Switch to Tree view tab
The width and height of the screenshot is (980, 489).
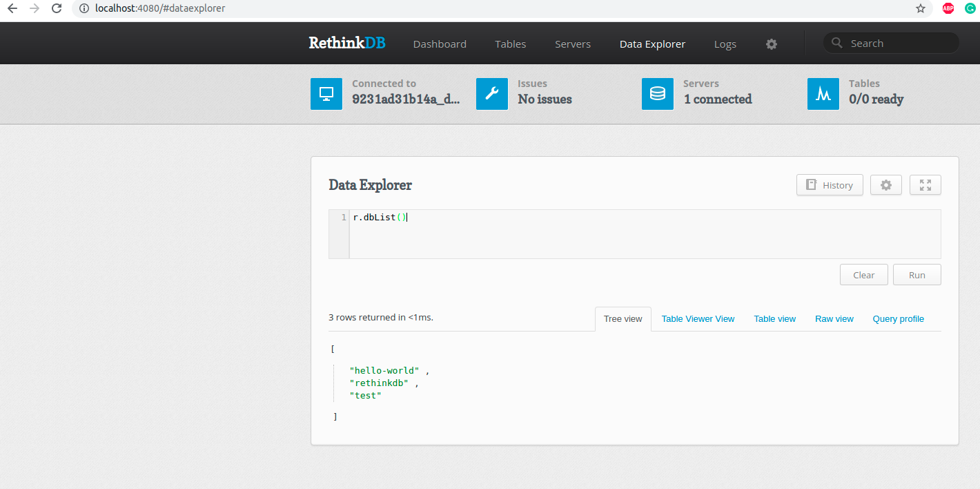[x=623, y=318]
